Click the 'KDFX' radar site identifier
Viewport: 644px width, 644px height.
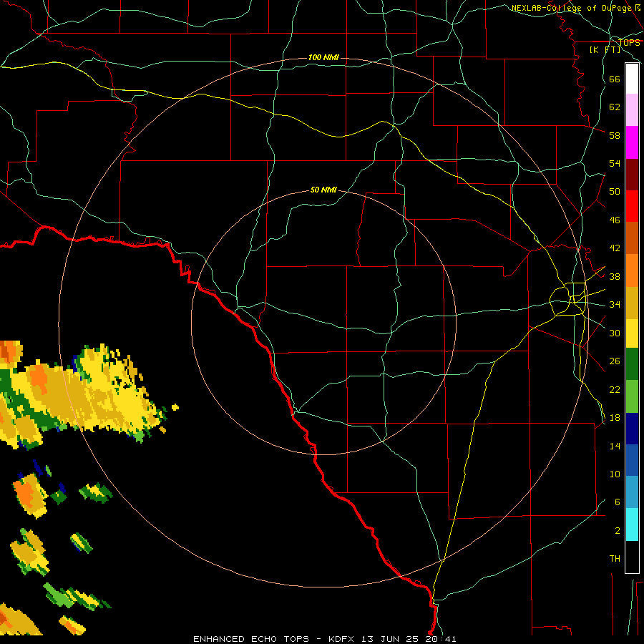[x=343, y=639]
